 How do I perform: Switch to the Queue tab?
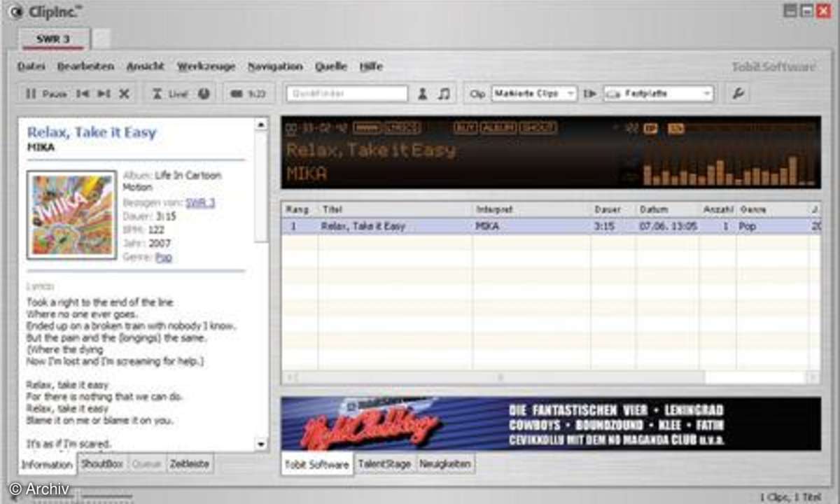[x=146, y=463]
